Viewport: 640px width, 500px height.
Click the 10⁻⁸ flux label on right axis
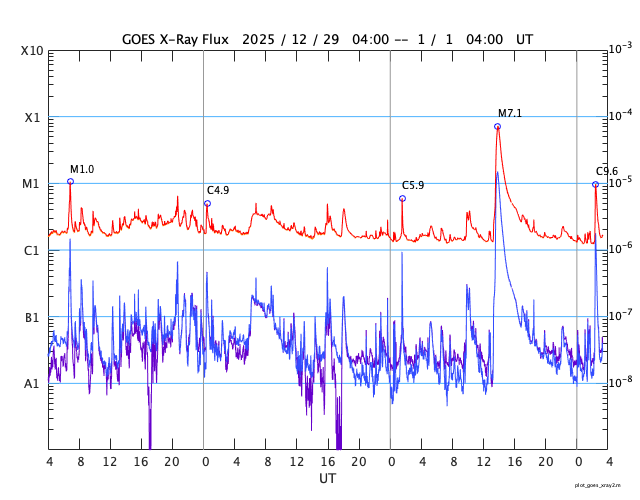click(619, 382)
